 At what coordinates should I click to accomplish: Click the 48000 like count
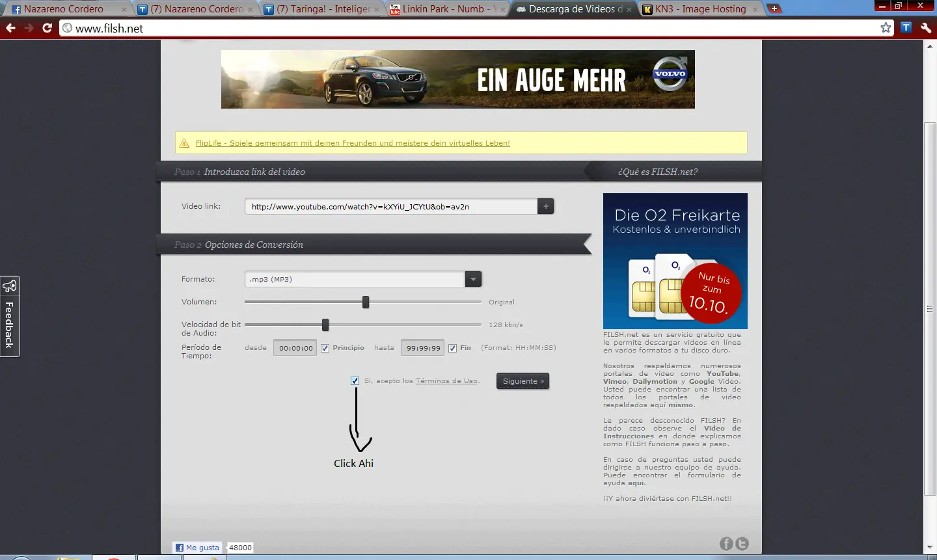click(x=240, y=548)
